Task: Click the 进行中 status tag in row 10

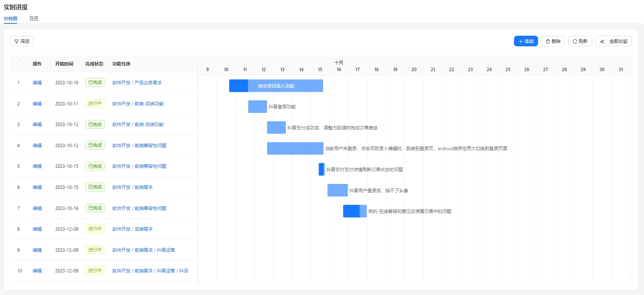Action: [95, 271]
